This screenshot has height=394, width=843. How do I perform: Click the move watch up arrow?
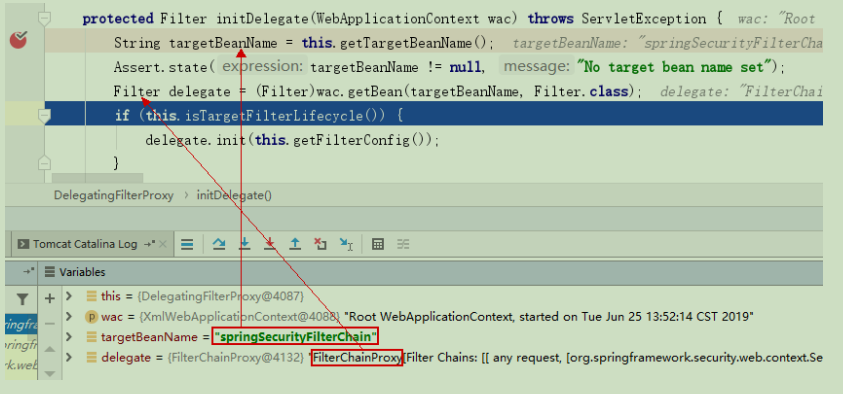[x=49, y=349]
